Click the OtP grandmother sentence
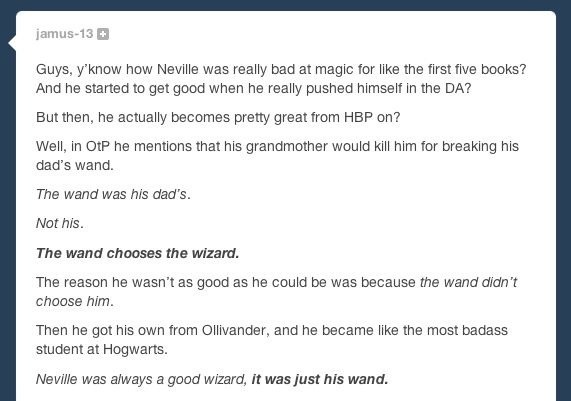This screenshot has height=401, width=571. point(277,156)
